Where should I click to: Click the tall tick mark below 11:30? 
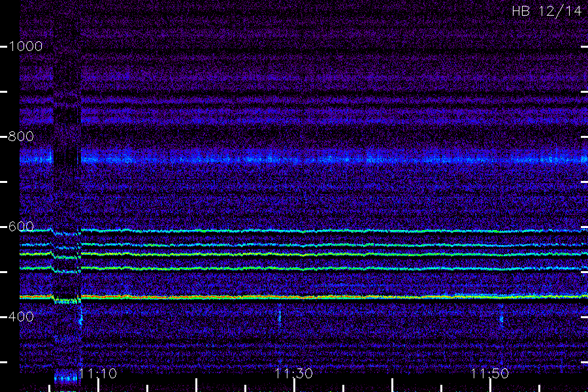pyautogui.click(x=294, y=385)
